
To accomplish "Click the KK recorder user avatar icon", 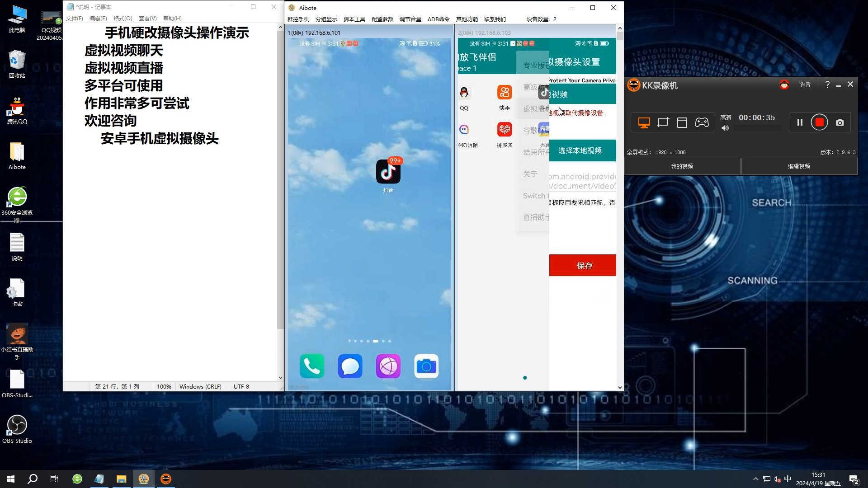I will [784, 84].
